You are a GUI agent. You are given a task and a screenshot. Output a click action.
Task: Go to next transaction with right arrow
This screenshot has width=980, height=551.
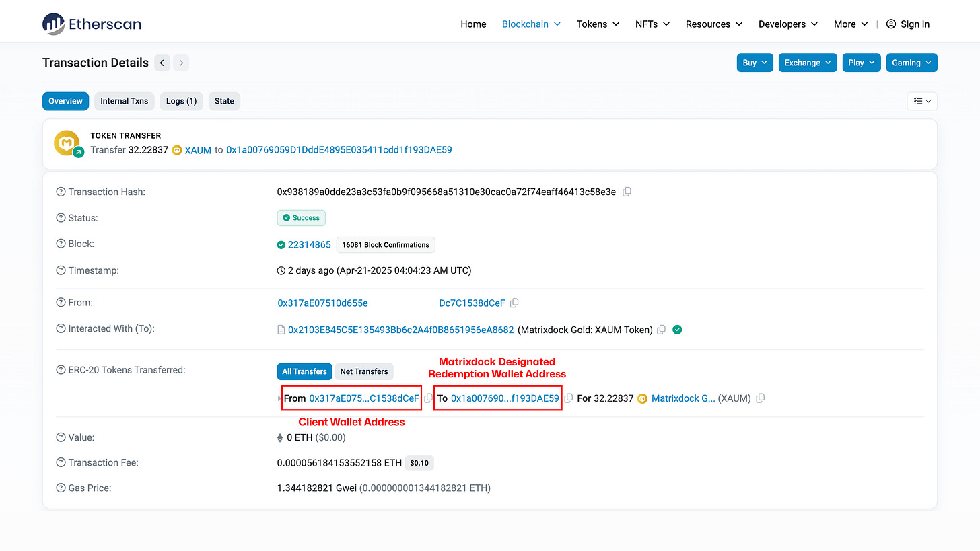point(181,63)
